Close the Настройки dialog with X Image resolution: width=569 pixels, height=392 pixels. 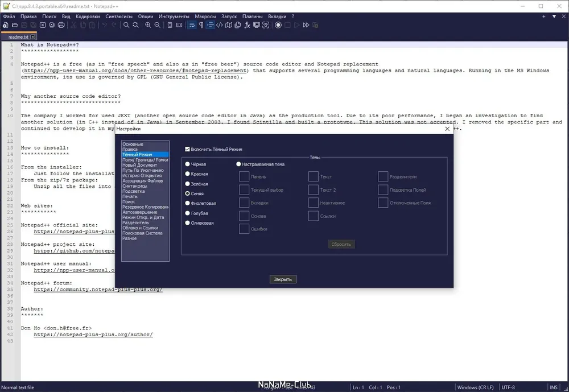pyautogui.click(x=447, y=129)
